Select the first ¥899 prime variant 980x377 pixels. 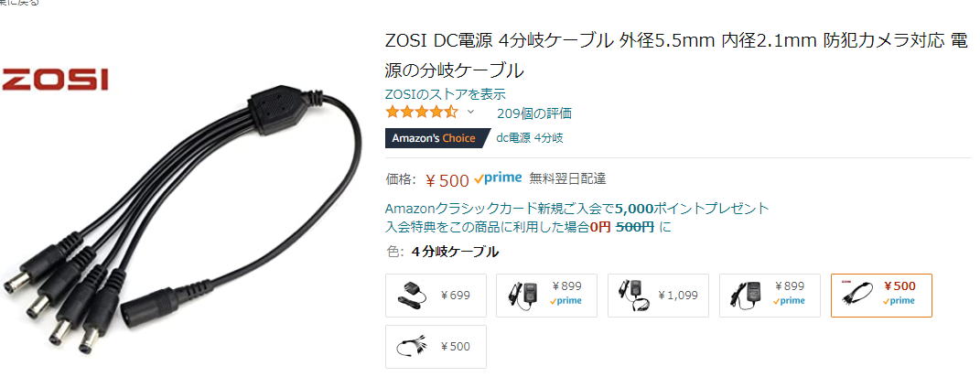[x=547, y=295]
